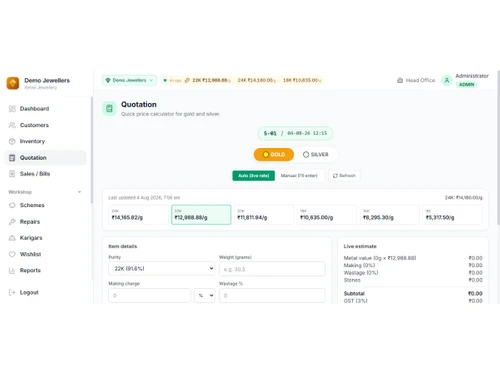Click the Quotation calculator icon in sidebar
This screenshot has width=500, height=375.
point(12,158)
